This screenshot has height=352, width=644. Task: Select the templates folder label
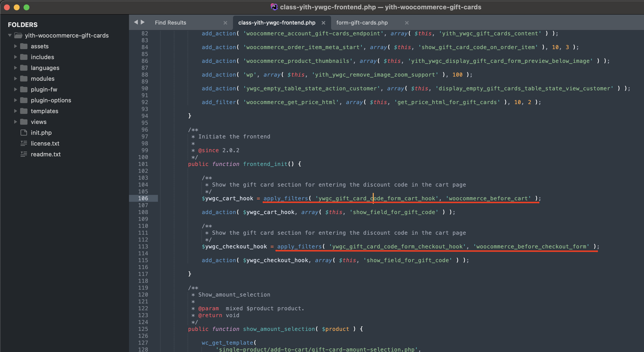tap(44, 111)
